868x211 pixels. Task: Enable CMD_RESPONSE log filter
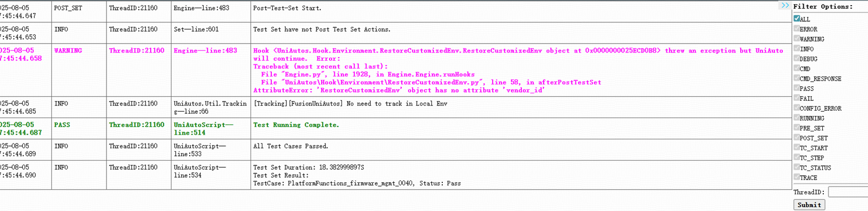click(797, 78)
